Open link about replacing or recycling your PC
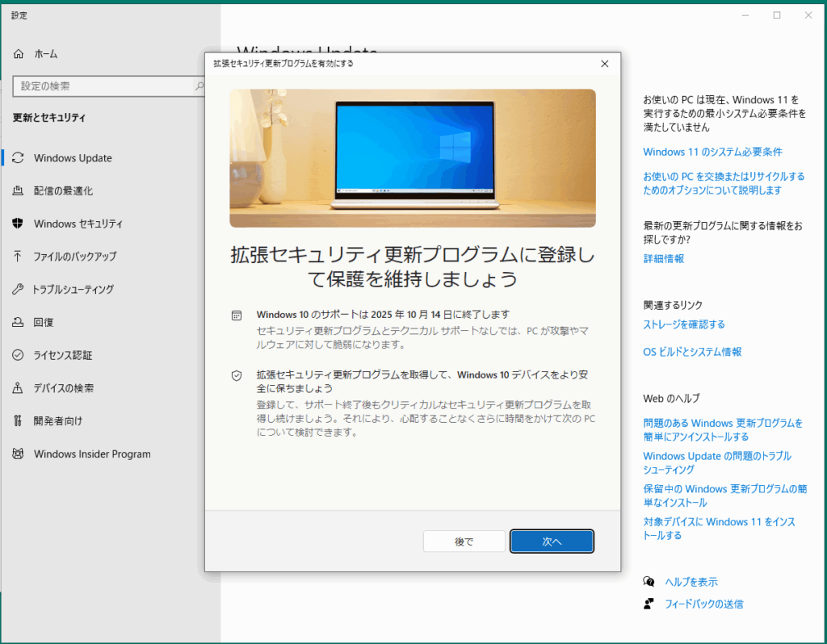This screenshot has width=827, height=644. pos(724,183)
